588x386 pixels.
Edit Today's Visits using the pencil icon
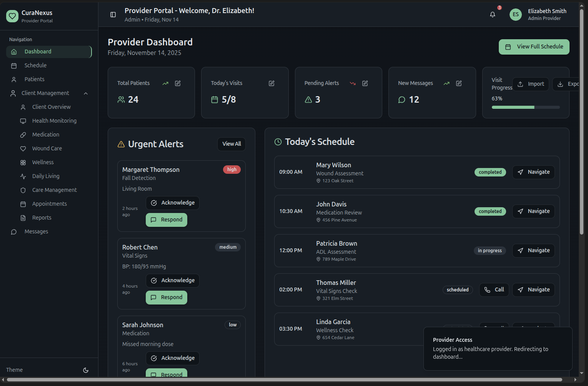(272, 83)
